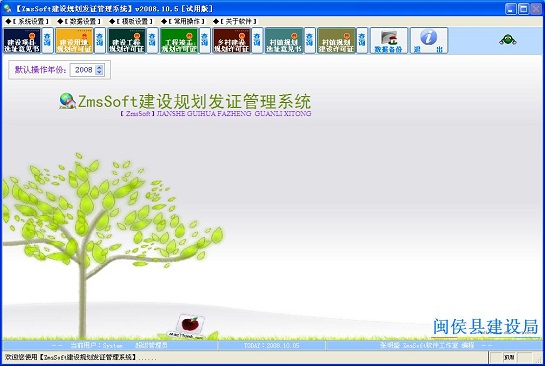Image resolution: width=545 pixels, height=366 pixels.
Task: Click 查询 next to 工程竣工规划许可证
Action: pos(205,41)
